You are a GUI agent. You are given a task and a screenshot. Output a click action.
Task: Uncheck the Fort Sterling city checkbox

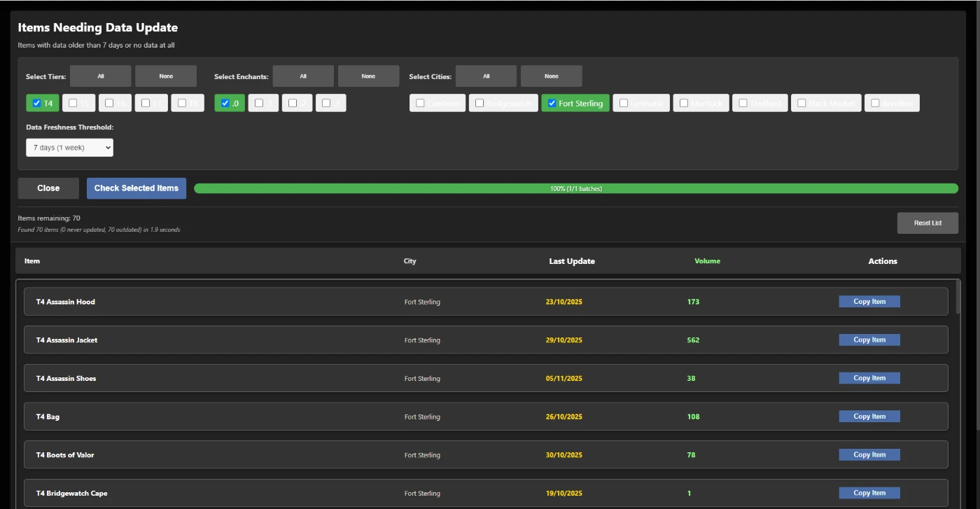point(552,104)
